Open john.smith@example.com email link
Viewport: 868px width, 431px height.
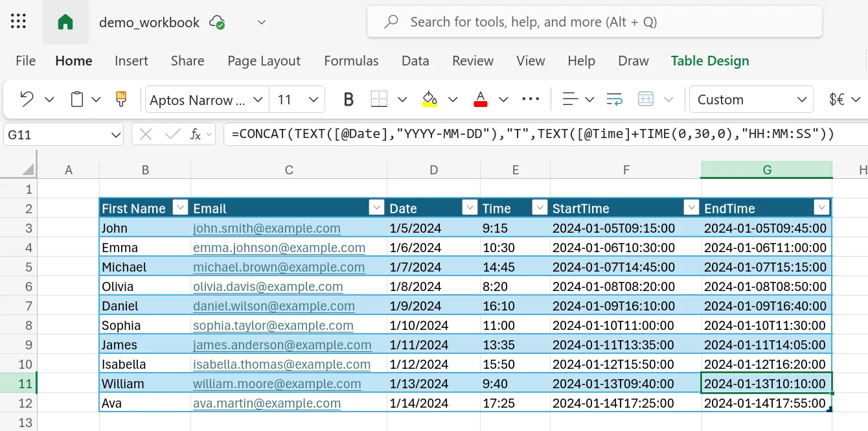click(x=266, y=228)
